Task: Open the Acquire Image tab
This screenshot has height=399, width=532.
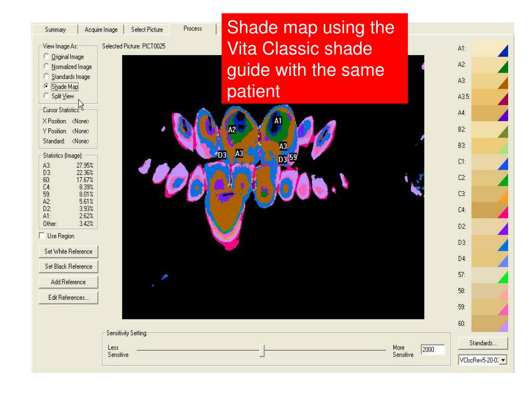Action: point(101,30)
